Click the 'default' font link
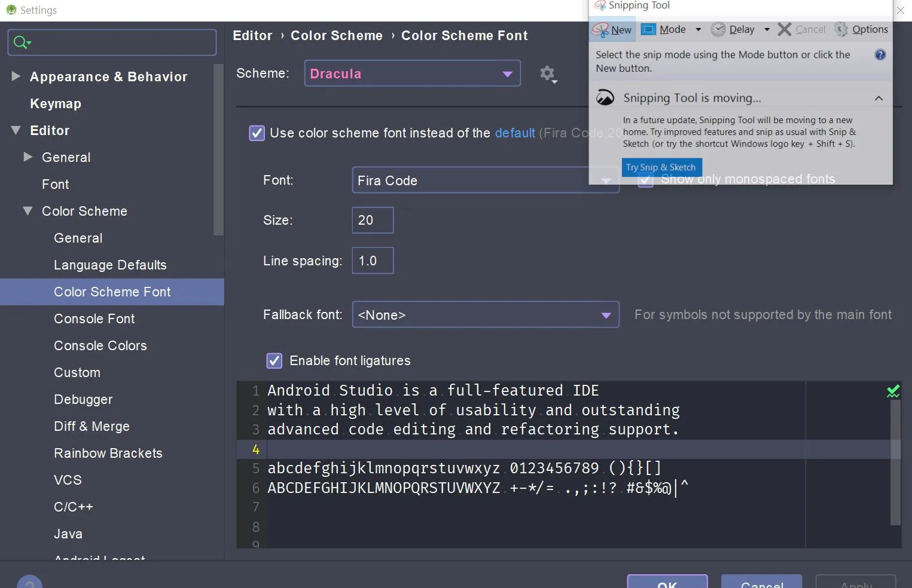 tap(515, 133)
